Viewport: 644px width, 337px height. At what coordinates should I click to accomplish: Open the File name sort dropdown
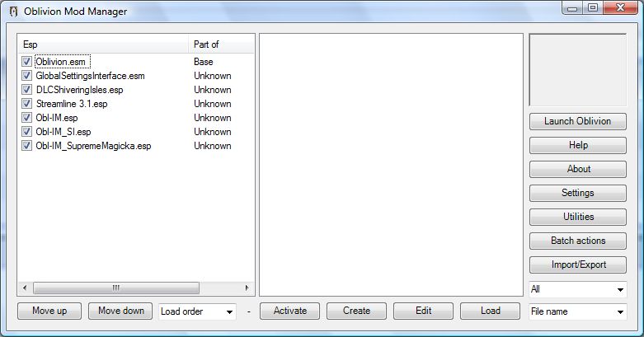[x=577, y=311]
